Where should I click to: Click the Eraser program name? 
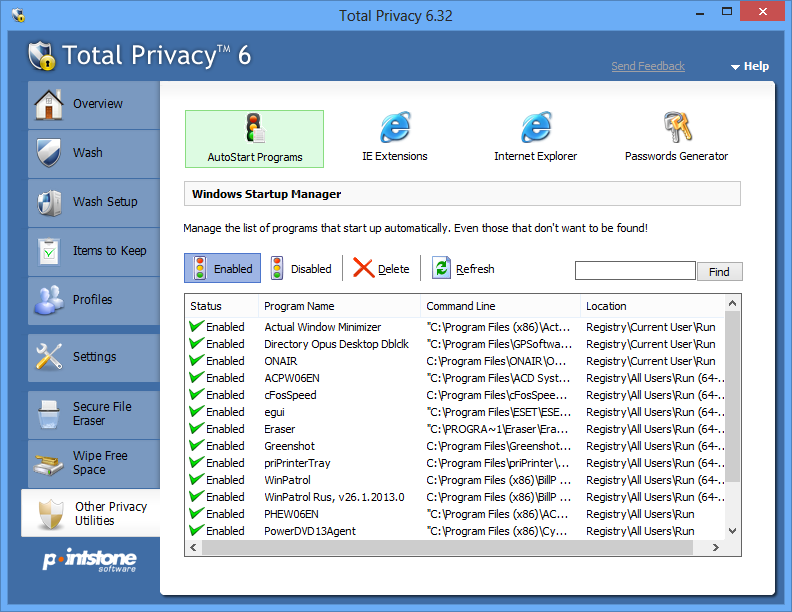click(279, 429)
